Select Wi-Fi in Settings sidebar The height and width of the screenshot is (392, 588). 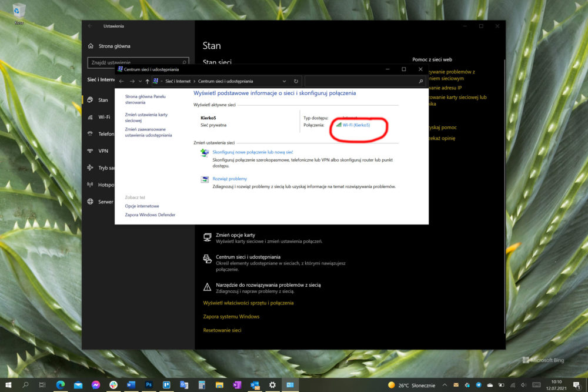coord(104,117)
